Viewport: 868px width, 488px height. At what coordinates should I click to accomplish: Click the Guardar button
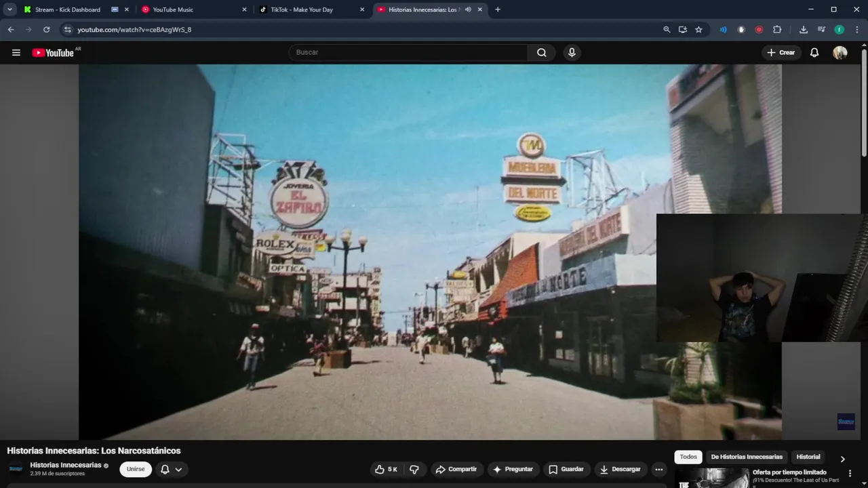pos(566,469)
